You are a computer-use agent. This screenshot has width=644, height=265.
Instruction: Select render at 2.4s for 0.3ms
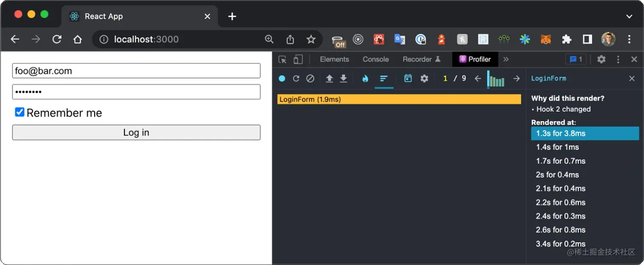pyautogui.click(x=585, y=216)
